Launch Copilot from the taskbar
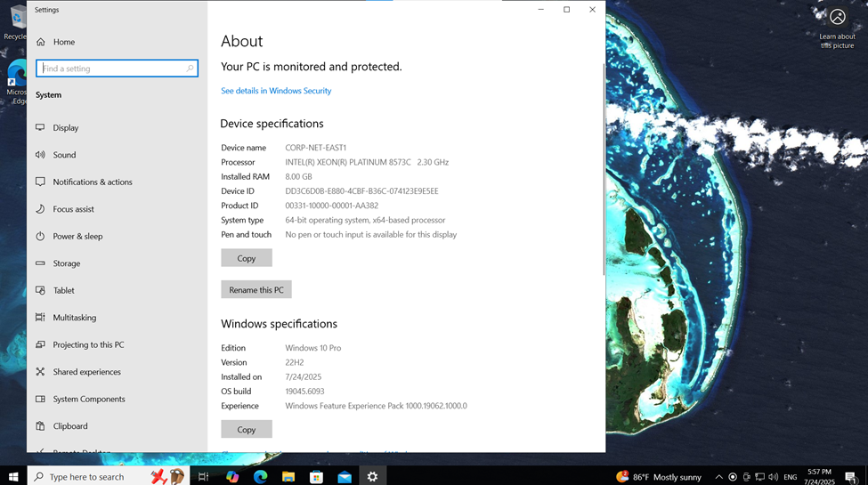The width and height of the screenshot is (868, 485). click(232, 476)
